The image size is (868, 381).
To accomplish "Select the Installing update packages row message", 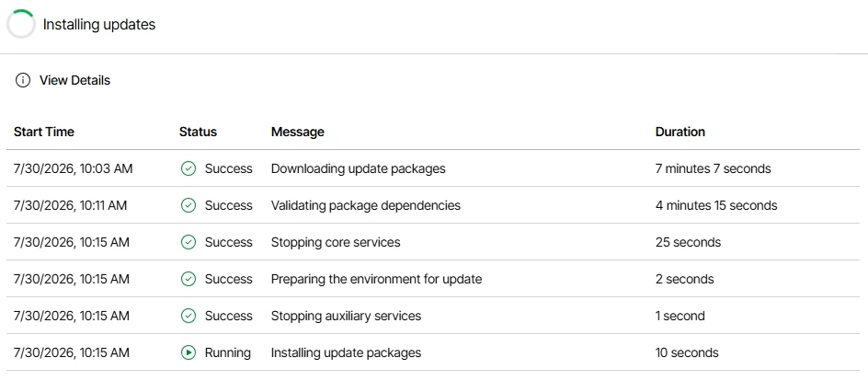I will click(x=346, y=352).
